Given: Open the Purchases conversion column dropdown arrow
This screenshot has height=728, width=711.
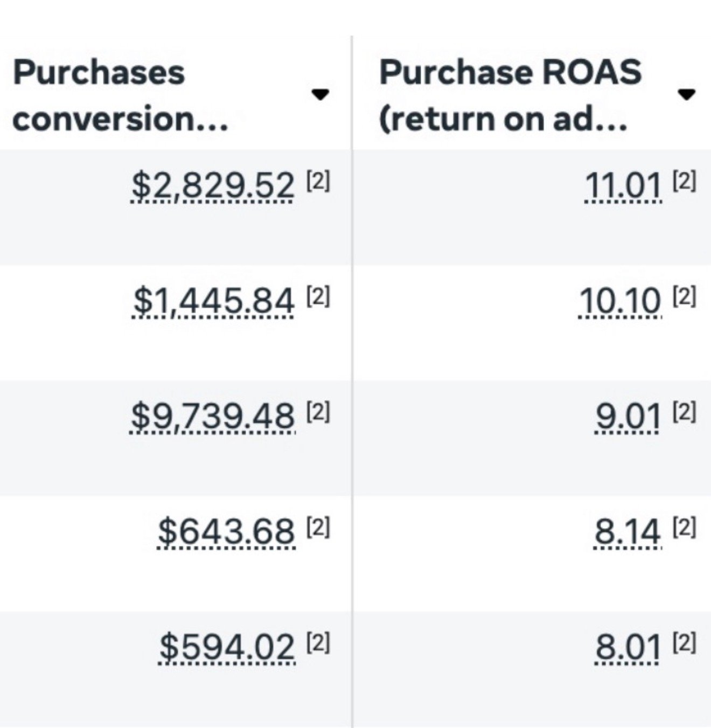Looking at the screenshot, I should [x=320, y=95].
